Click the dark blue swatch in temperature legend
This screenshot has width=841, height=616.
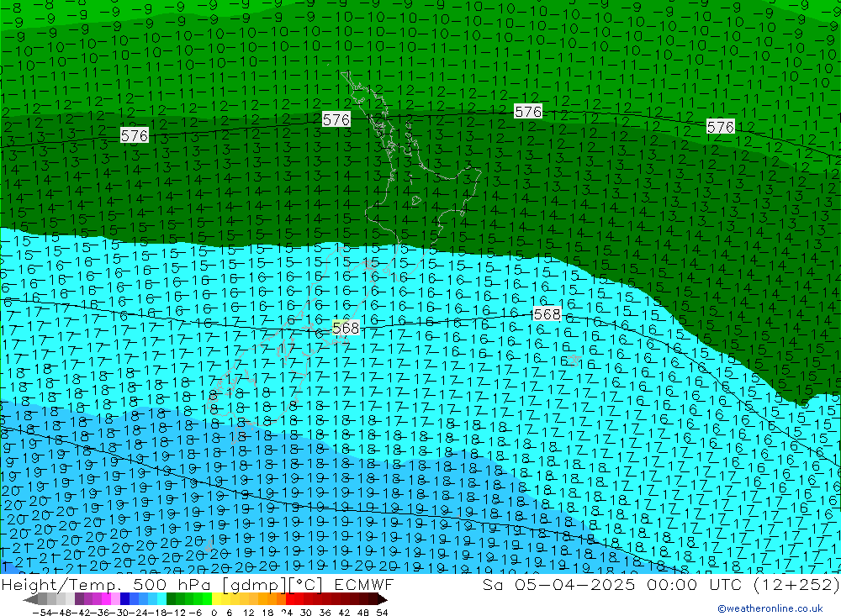tap(125, 599)
